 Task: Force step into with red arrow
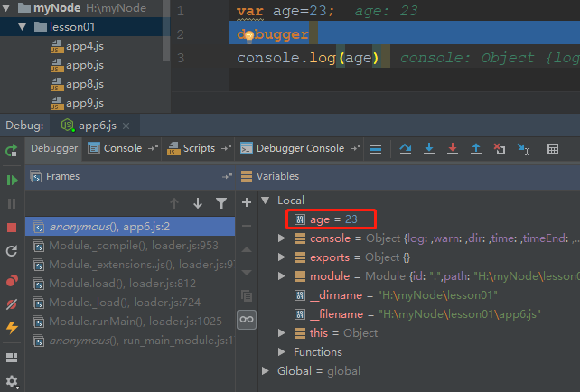coord(453,149)
